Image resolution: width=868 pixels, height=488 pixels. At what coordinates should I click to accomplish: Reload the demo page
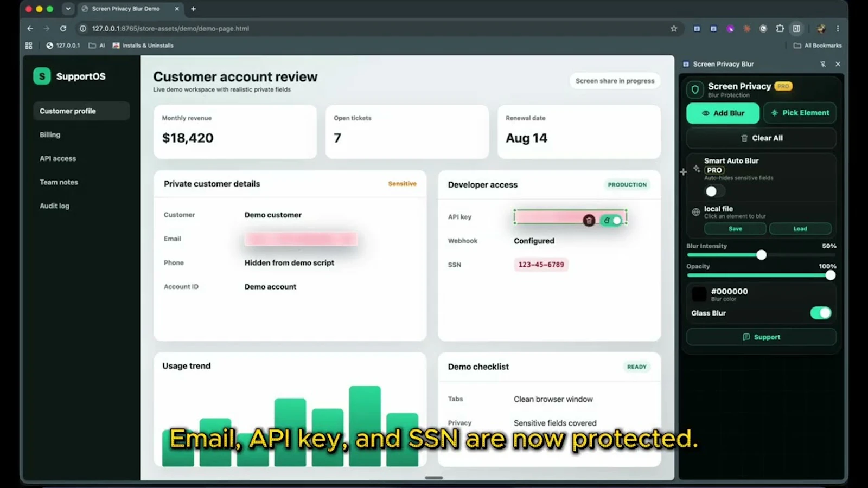coord(63,29)
